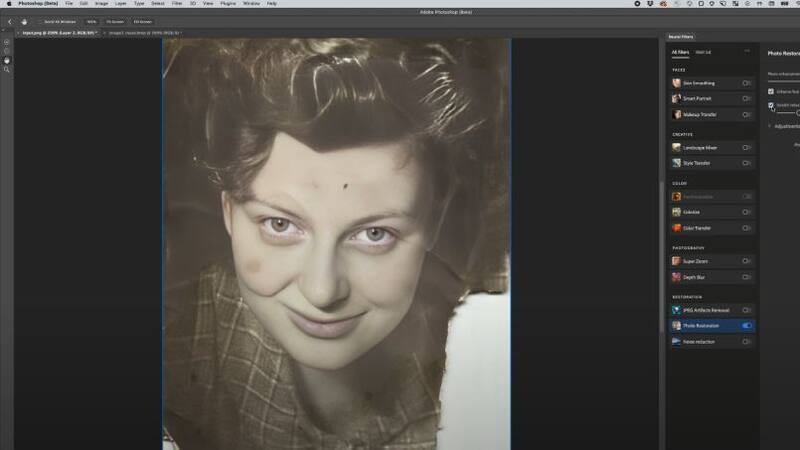Turn on the Style Transfer toggle
The image size is (800, 450).
point(747,163)
